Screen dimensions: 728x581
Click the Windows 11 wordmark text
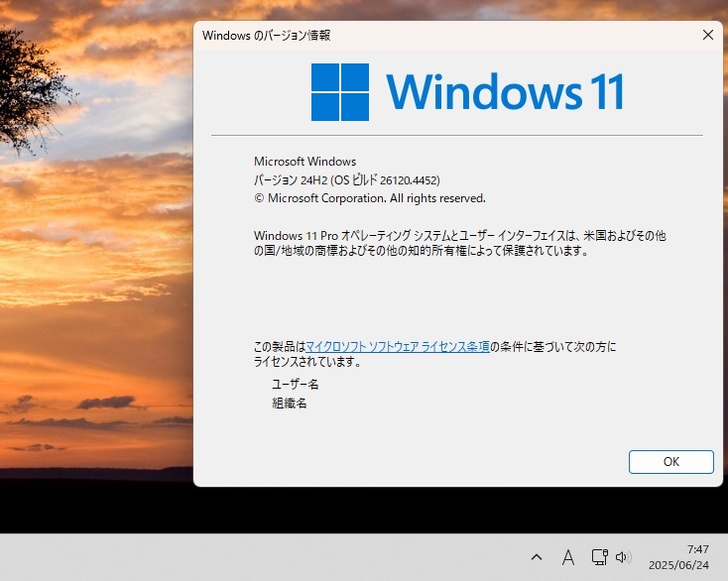[x=504, y=92]
